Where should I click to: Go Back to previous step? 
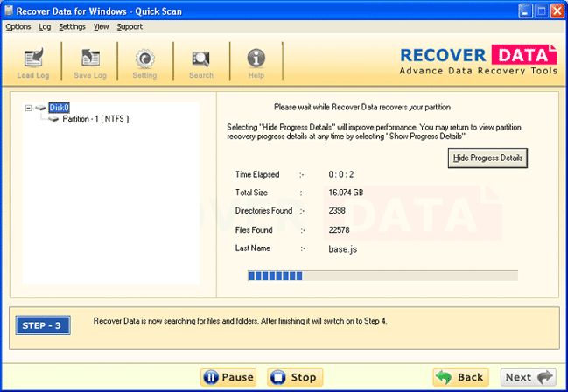click(460, 377)
